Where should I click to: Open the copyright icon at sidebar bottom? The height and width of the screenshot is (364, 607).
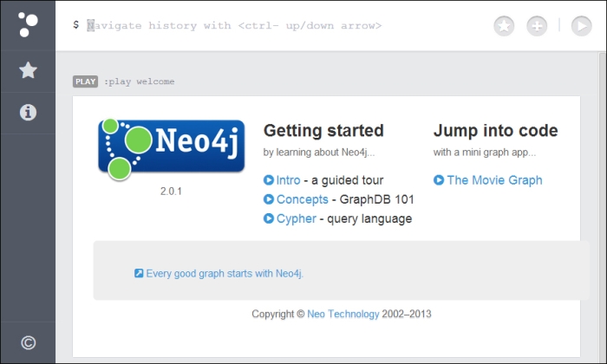[x=28, y=342]
